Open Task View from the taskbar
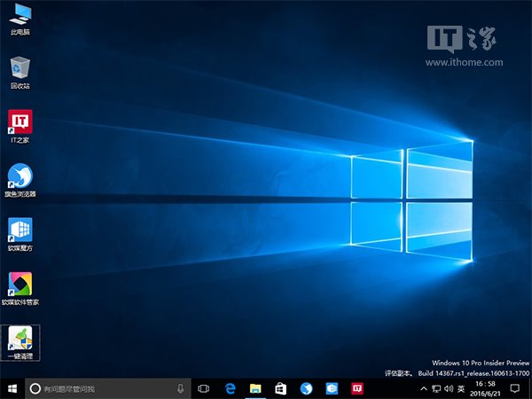532x399 pixels. (x=203, y=388)
